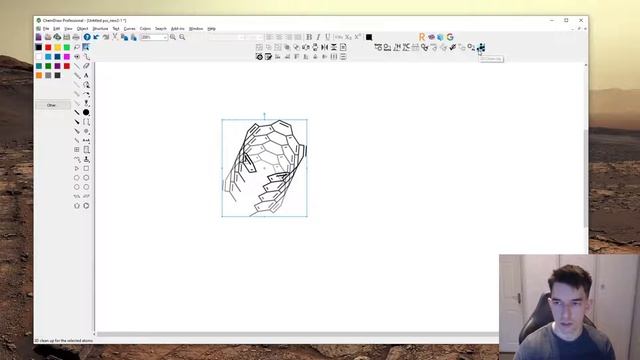Viewport: 640px width, 360px height.
Task: Toggle Subscript formatting
Action: pos(348,37)
